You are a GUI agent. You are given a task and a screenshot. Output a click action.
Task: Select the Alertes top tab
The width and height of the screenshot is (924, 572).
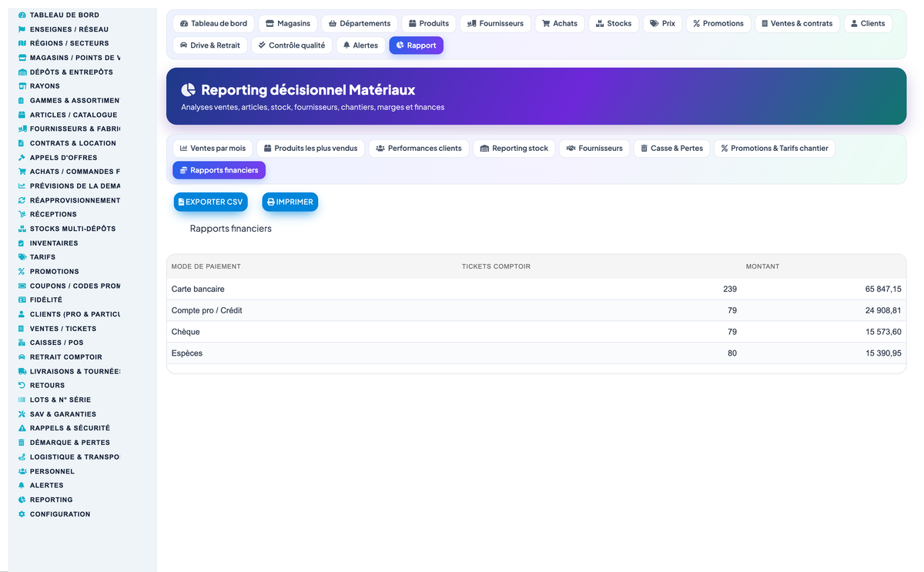coord(361,45)
